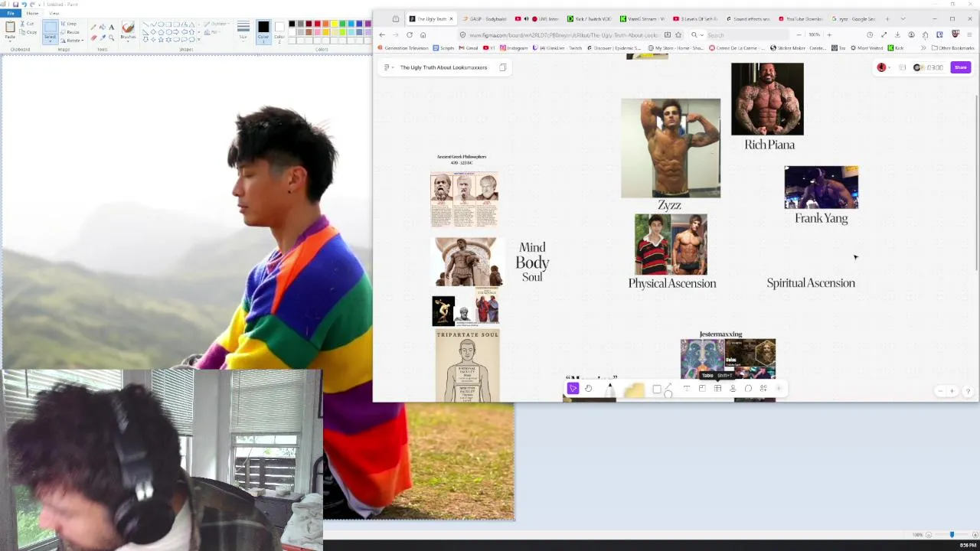The height and width of the screenshot is (551, 980).
Task: Click the FigJam help question mark button
Action: (x=968, y=391)
